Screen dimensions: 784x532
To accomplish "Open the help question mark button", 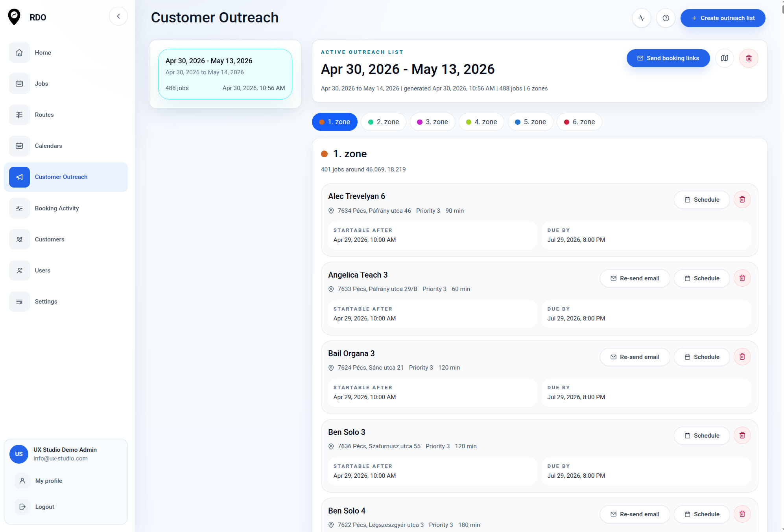I will coord(666,18).
